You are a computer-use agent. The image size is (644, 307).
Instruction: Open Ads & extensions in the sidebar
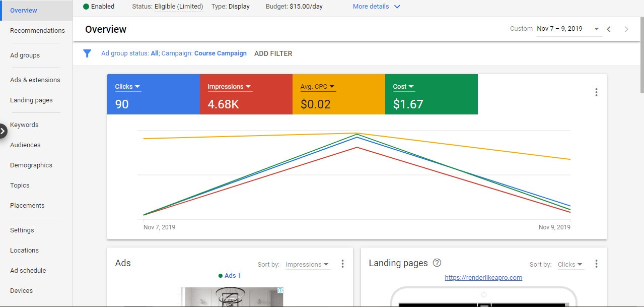tap(35, 80)
